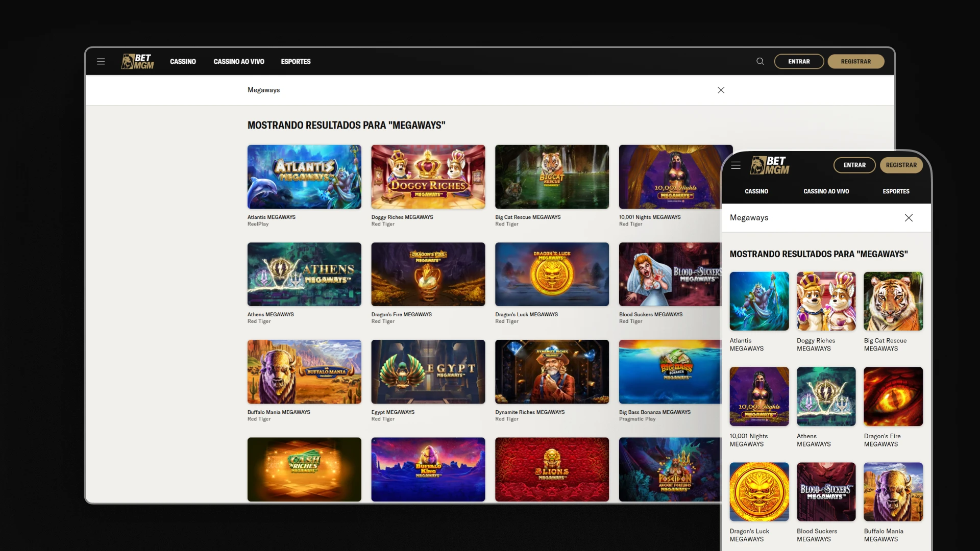Switch to CASSINO AO VIVO tab in mobile view
Screen dimensions: 980x551
click(x=826, y=191)
